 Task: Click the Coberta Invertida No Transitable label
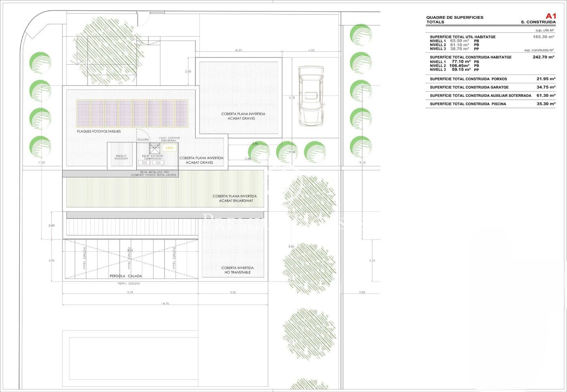click(237, 270)
